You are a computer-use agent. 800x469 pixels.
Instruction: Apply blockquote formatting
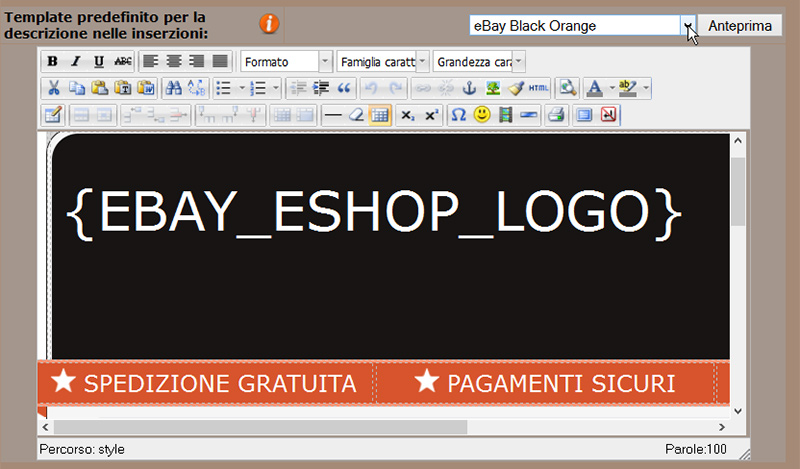(344, 88)
